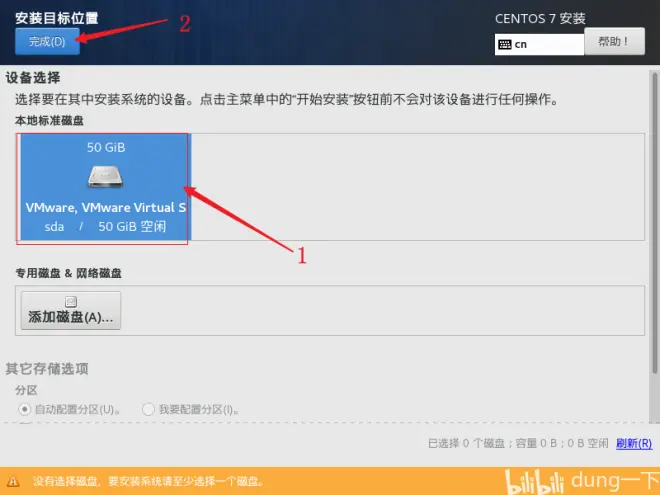
Task: Click the warning triangle icon in bottom bar
Action: (x=13, y=481)
